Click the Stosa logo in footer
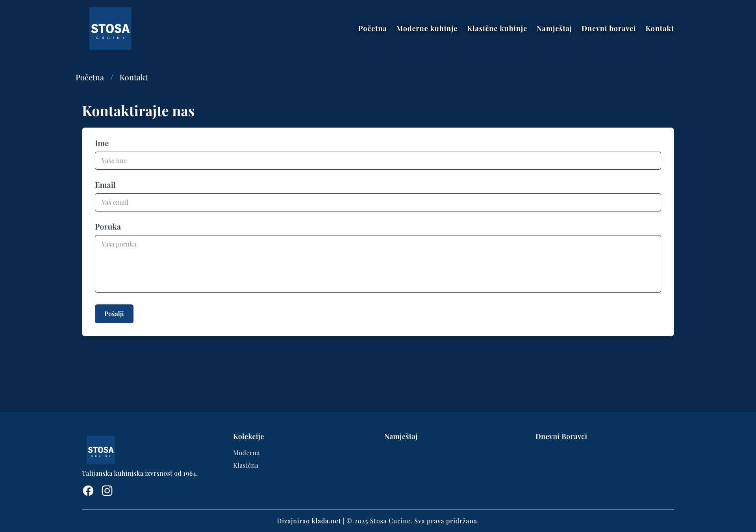756x532 pixels. click(101, 450)
